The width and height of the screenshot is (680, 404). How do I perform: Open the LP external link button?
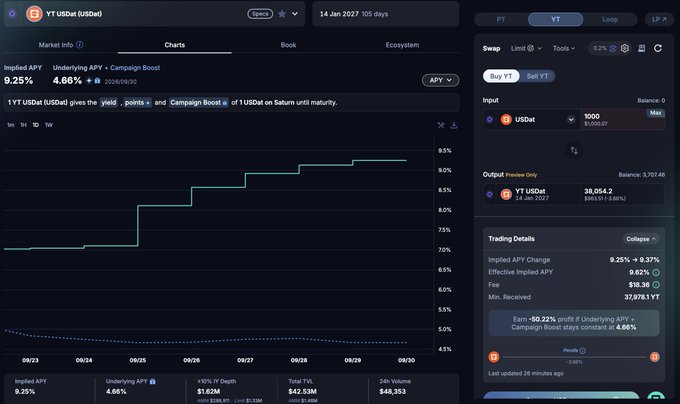(x=659, y=20)
